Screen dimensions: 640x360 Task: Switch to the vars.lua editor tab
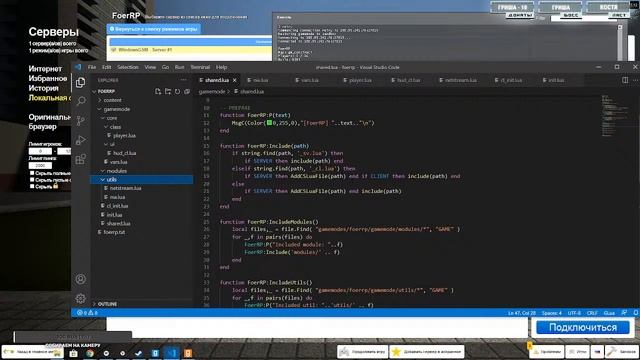[310, 80]
